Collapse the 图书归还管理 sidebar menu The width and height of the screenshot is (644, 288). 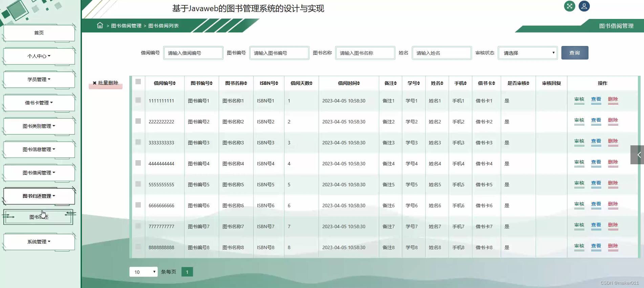[39, 196]
